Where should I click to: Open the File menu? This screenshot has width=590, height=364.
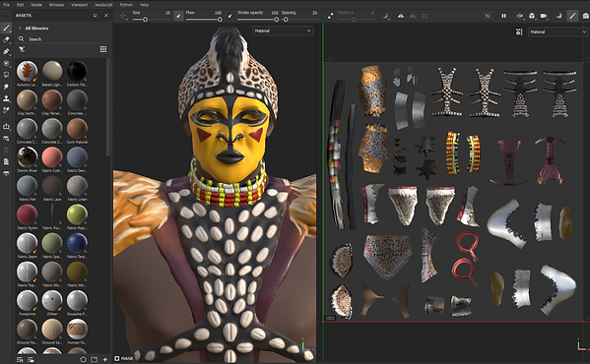coord(6,5)
